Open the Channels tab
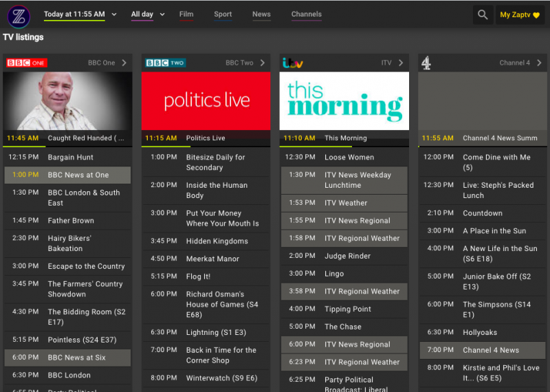The width and height of the screenshot is (550, 392). pyautogui.click(x=307, y=14)
